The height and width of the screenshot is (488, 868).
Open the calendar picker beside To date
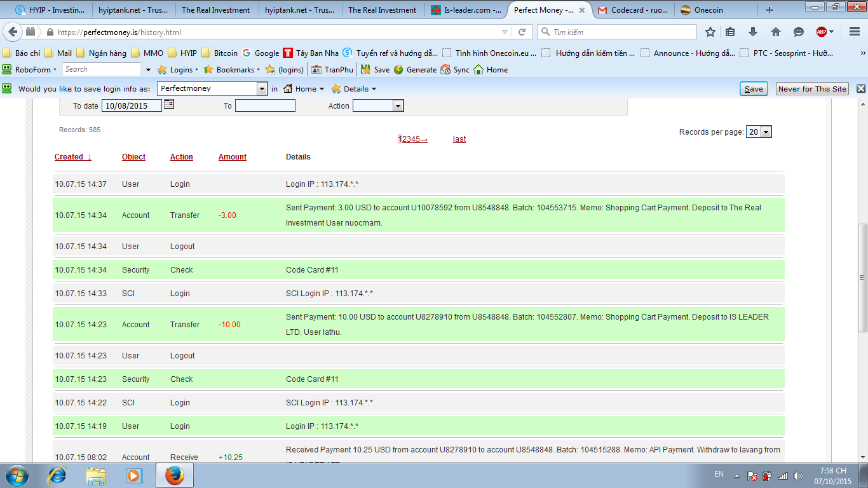click(x=169, y=105)
